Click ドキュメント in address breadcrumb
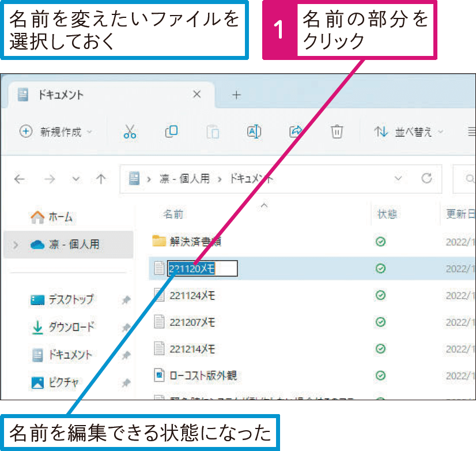The height and width of the screenshot is (451, 476). pyautogui.click(x=251, y=179)
